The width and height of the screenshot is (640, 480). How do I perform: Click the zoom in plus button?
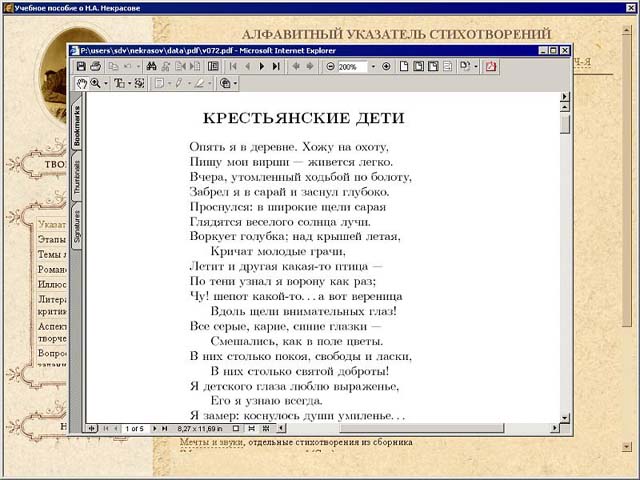[386, 67]
